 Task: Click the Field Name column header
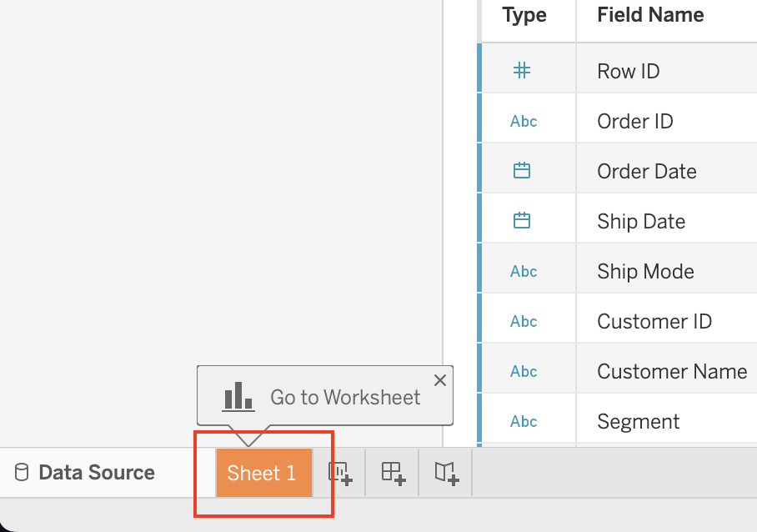[x=650, y=14]
